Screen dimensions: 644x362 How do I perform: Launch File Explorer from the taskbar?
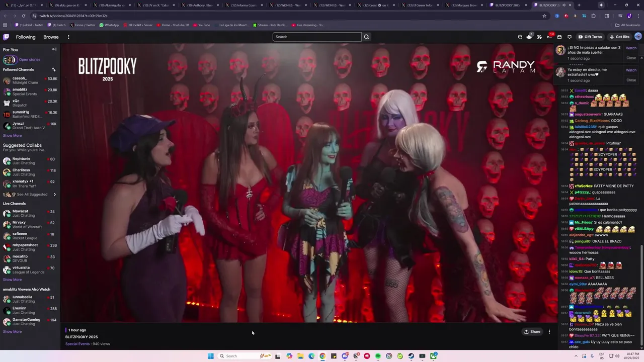coord(300,356)
